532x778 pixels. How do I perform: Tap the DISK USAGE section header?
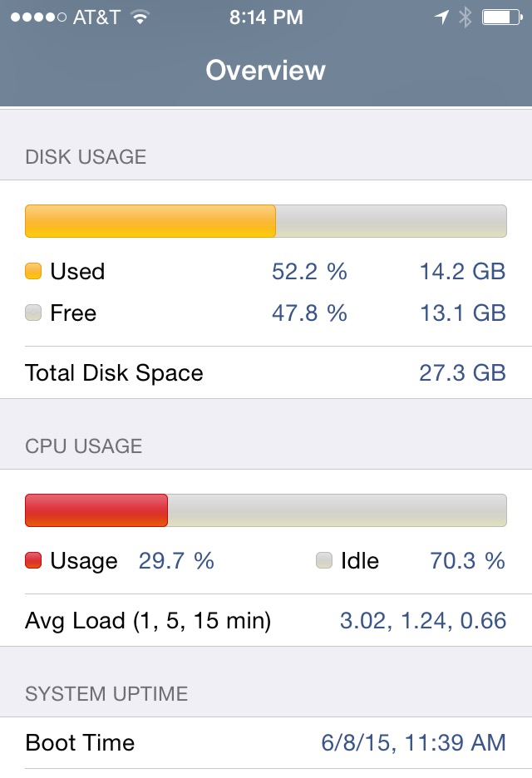[x=86, y=157]
